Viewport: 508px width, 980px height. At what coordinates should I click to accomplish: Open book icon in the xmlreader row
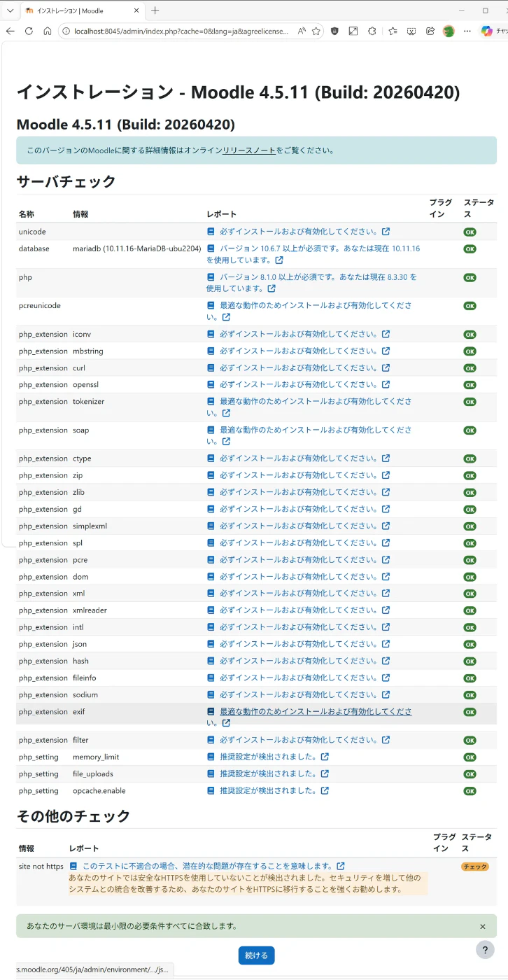point(211,610)
